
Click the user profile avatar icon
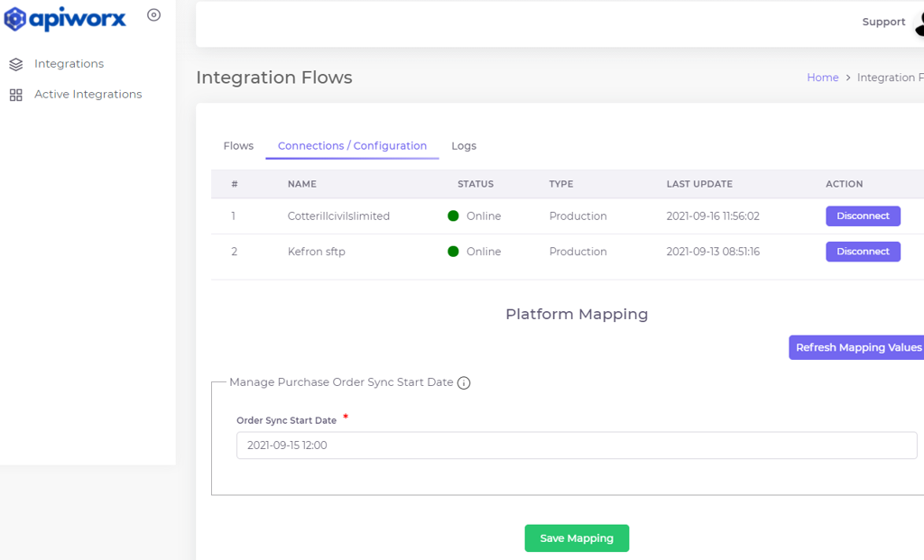(x=918, y=22)
